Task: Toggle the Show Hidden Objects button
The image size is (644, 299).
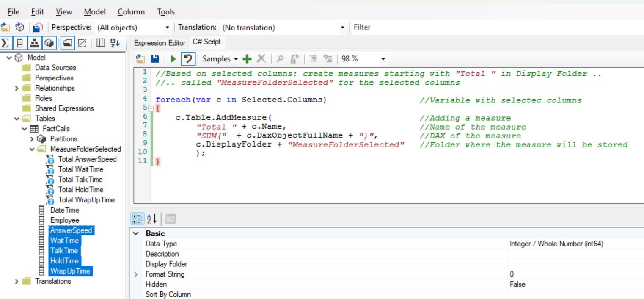Action: (x=83, y=43)
